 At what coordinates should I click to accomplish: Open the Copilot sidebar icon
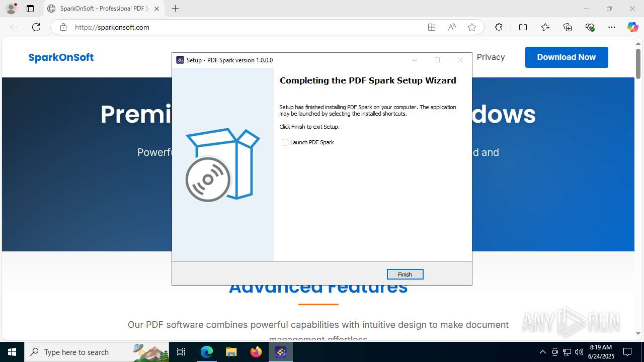(632, 27)
